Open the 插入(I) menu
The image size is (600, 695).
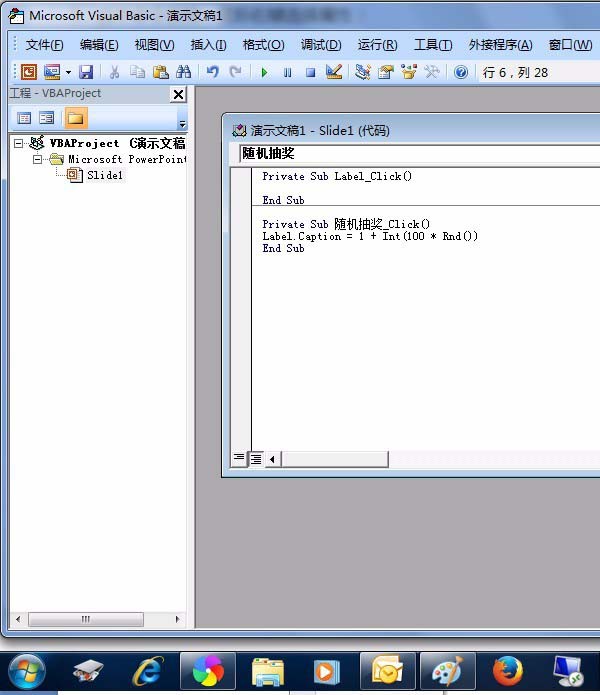point(208,45)
